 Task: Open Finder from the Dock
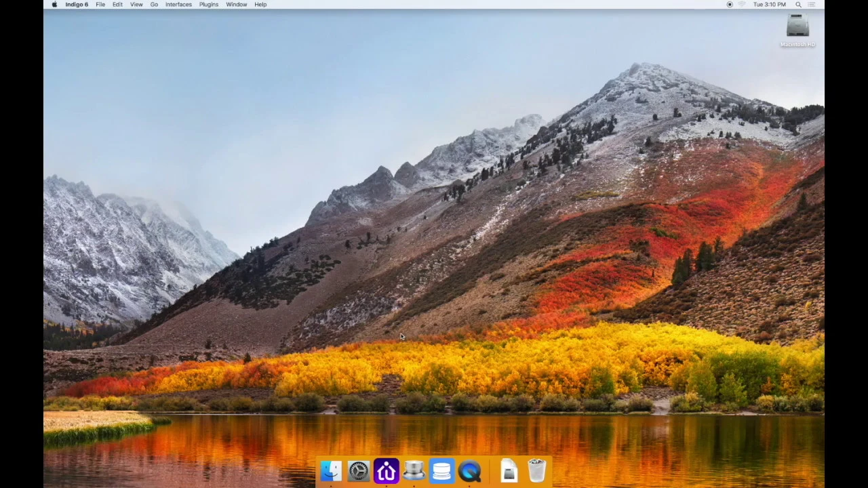[x=331, y=470]
